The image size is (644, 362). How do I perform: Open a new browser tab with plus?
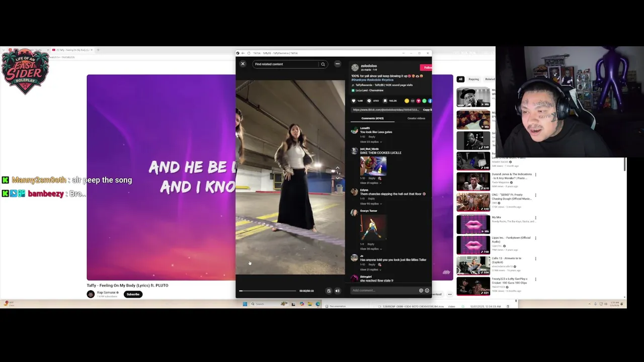98,50
